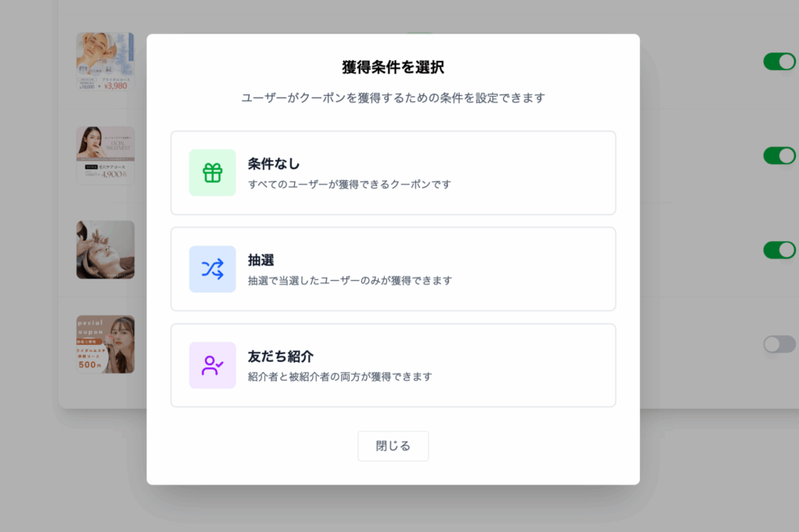Screen dimensions: 799x532
Task: Disable the second coupon's green toggle
Action: pos(779,155)
